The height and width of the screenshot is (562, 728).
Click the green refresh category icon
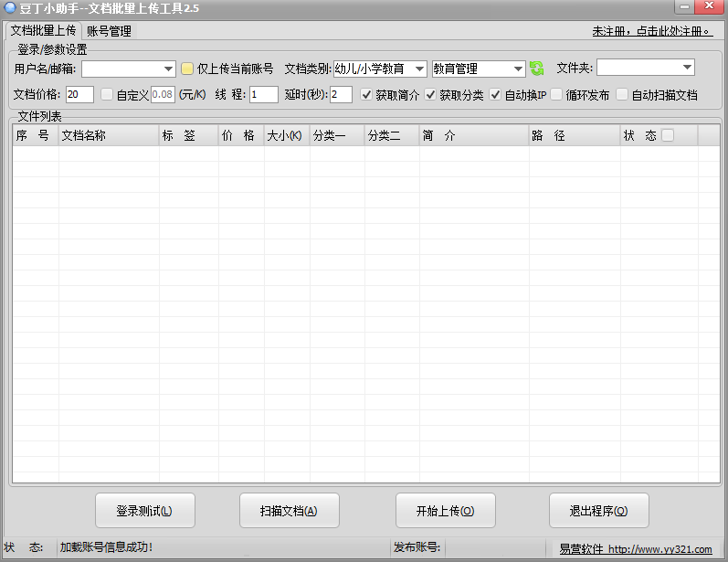pyautogui.click(x=537, y=69)
